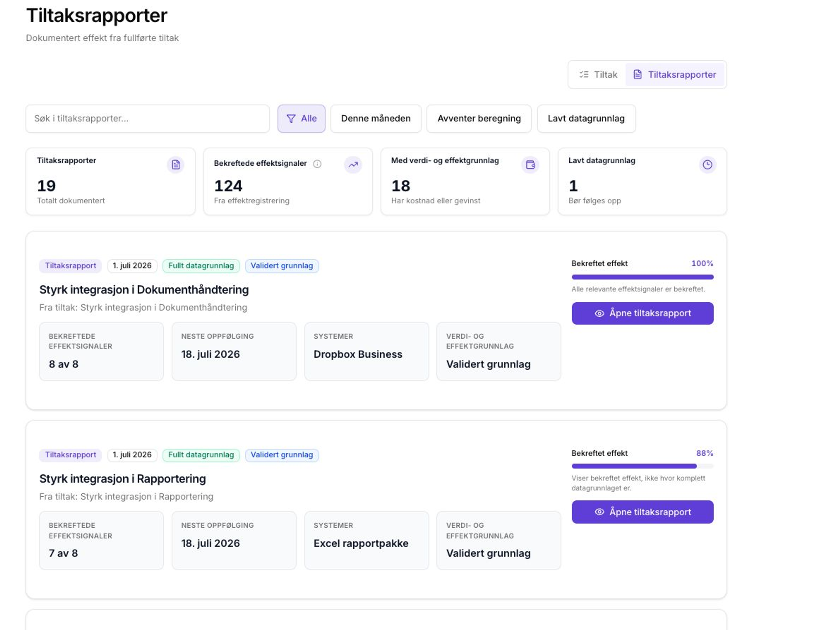Click Tiltaksrapport badge on Dokumenthåndtering card

[x=70, y=266]
